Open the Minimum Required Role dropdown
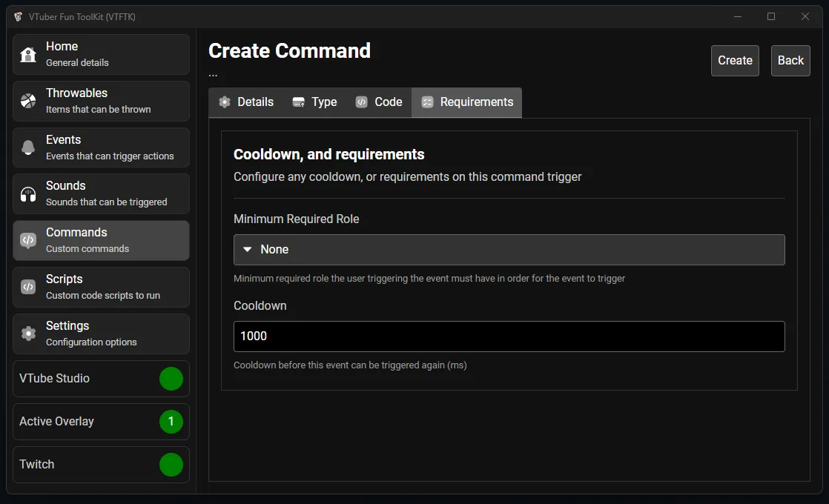 (x=509, y=250)
